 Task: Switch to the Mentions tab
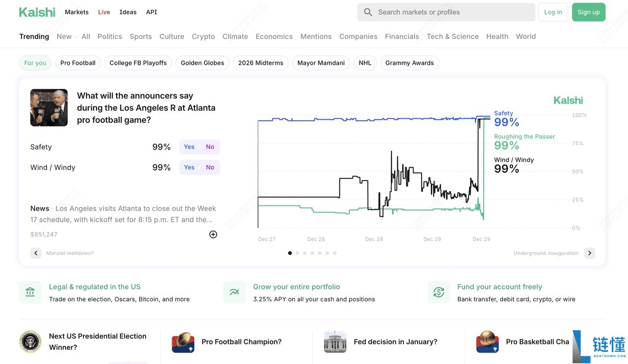tap(316, 36)
